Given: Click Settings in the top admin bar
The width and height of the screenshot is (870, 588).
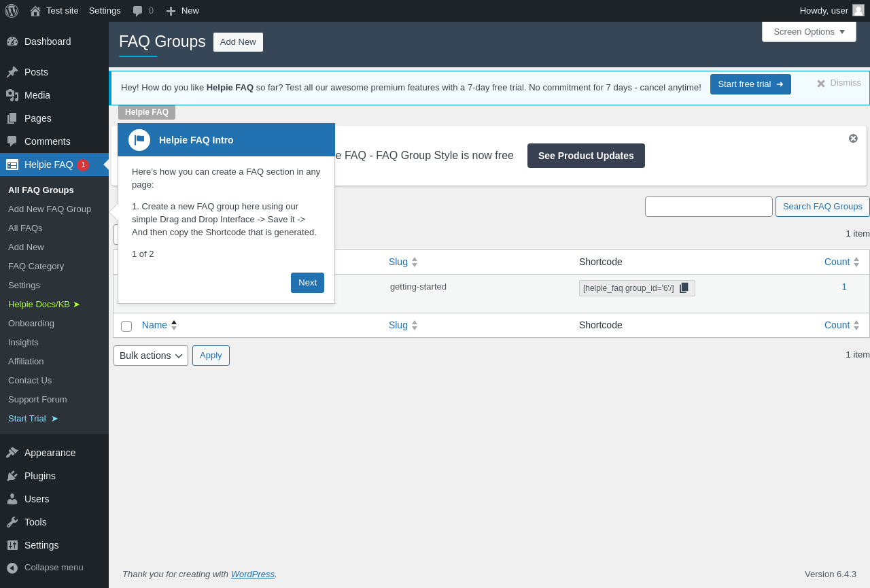Looking at the screenshot, I should coord(105,11).
